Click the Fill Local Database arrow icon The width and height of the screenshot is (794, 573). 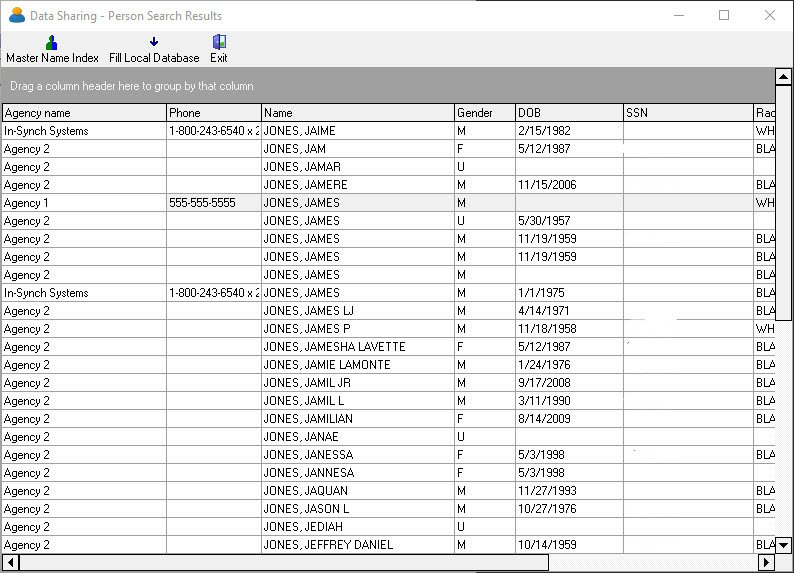[x=154, y=42]
